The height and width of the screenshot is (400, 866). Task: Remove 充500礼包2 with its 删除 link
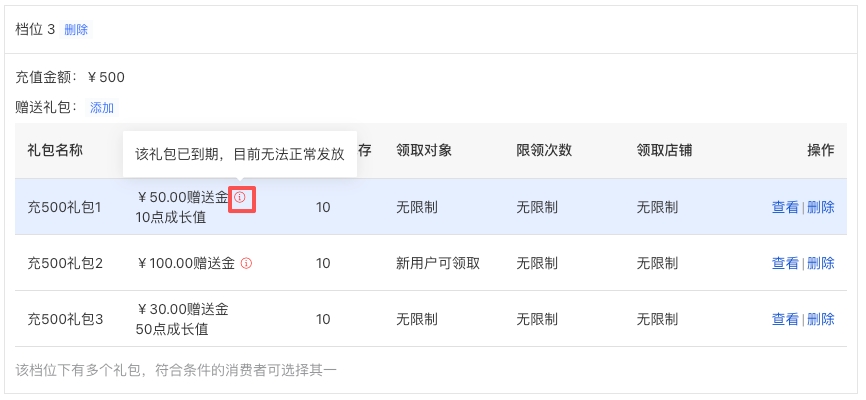coord(821,264)
